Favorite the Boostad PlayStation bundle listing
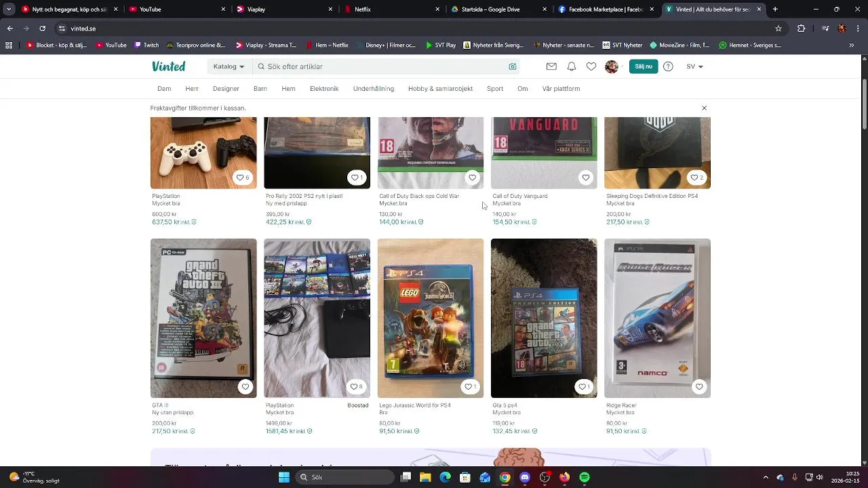The width and height of the screenshot is (868, 488). point(356,387)
